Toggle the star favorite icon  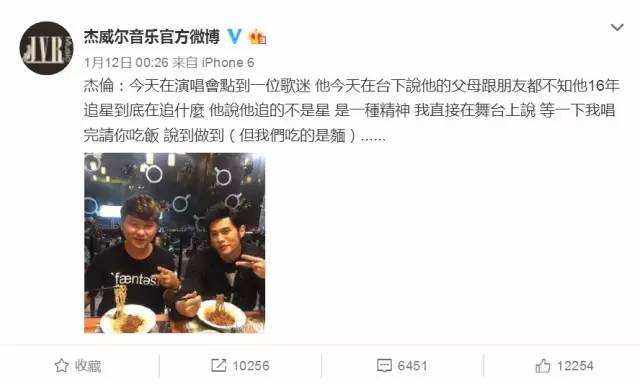pyautogui.click(x=61, y=365)
